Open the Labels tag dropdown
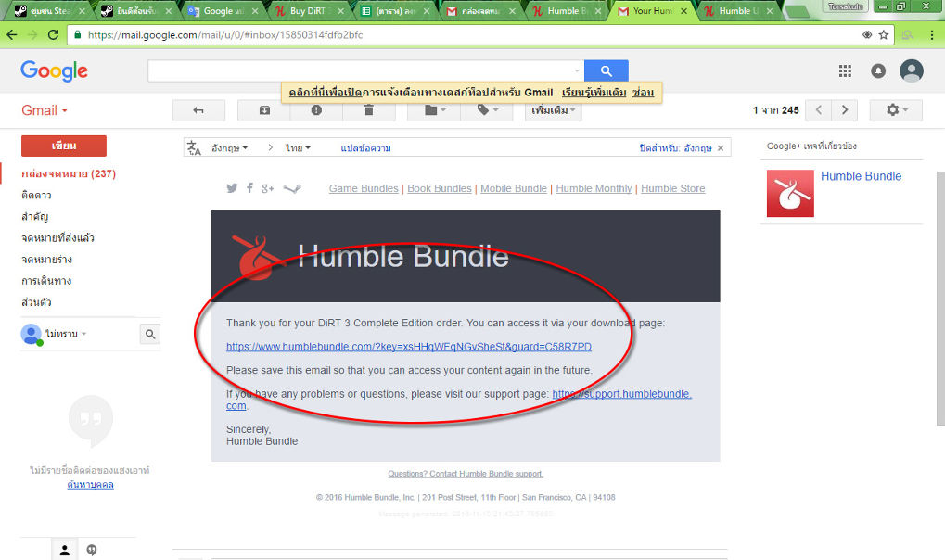Image resolution: width=945 pixels, height=560 pixels. tap(488, 110)
